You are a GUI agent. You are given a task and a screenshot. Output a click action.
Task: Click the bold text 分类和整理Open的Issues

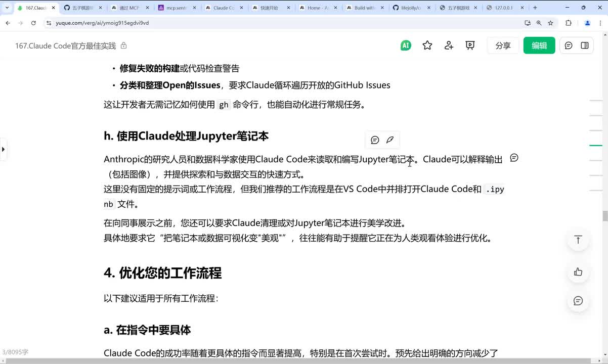pos(170,85)
